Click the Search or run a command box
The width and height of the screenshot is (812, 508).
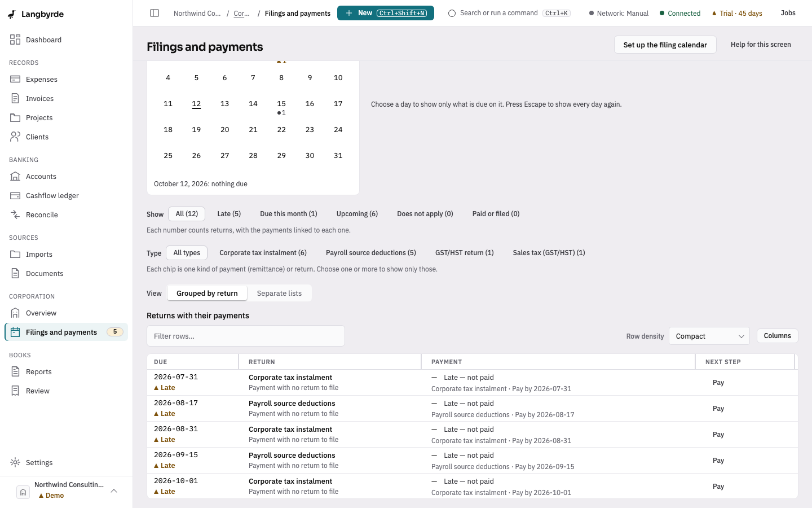(x=509, y=13)
